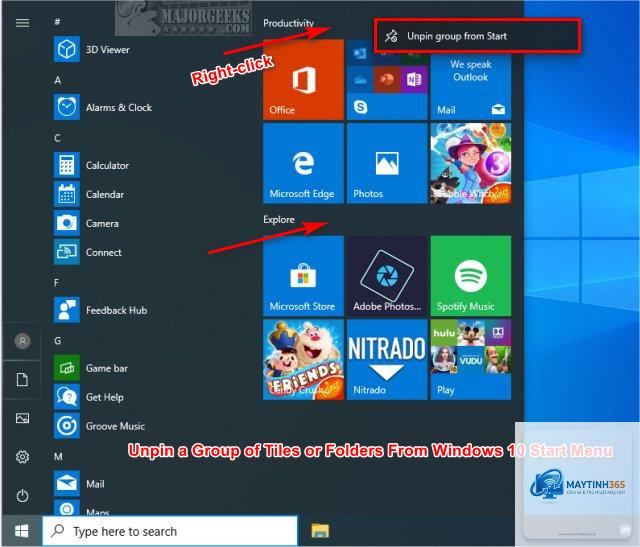
Task: Open the Office tile
Action: [x=303, y=80]
